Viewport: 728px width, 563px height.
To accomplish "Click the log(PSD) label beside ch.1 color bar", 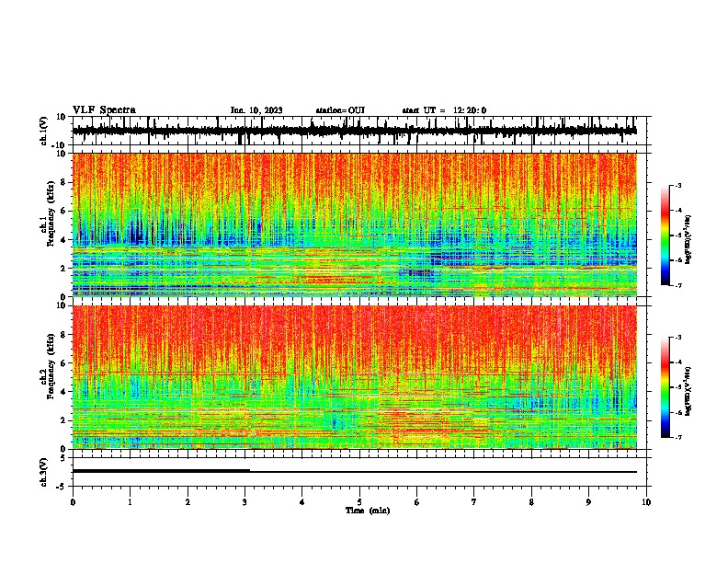I will 688,240.
